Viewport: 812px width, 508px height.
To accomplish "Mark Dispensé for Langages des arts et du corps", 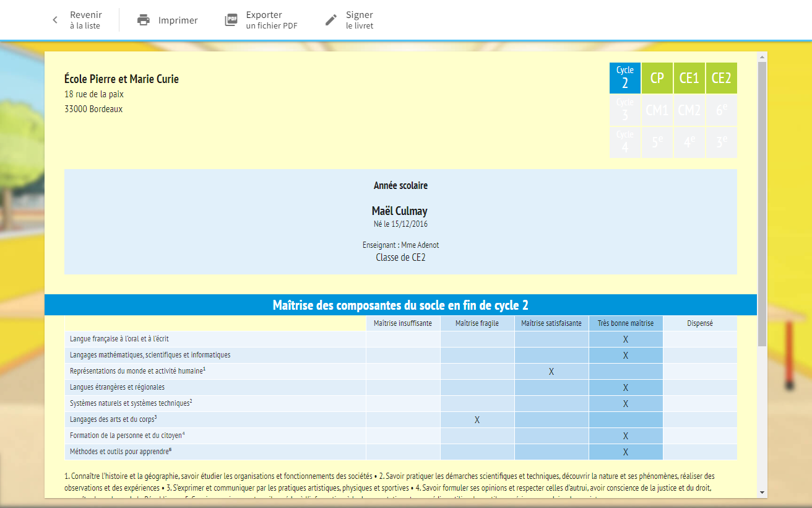I will pos(699,419).
